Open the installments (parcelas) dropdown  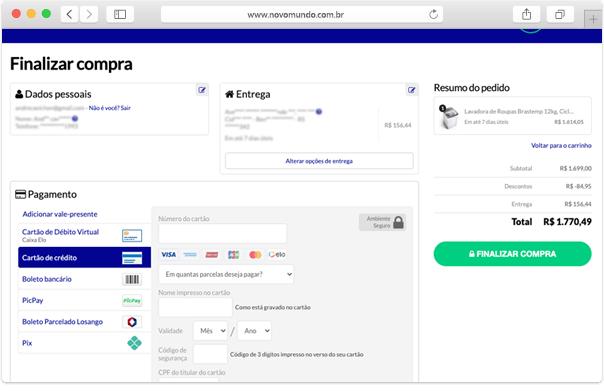[x=226, y=274]
